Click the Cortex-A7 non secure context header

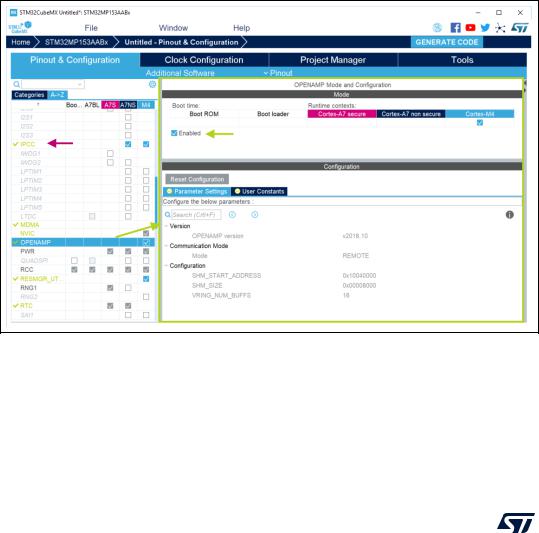(411, 114)
